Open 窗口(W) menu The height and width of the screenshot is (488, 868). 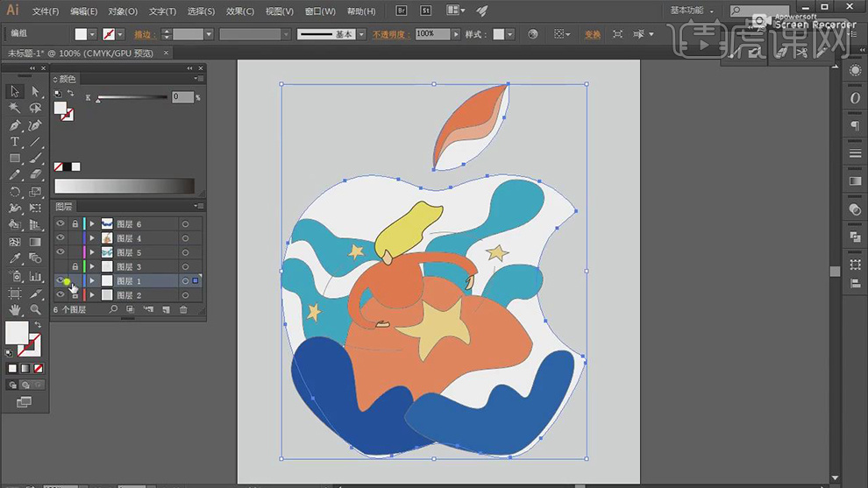[320, 11]
